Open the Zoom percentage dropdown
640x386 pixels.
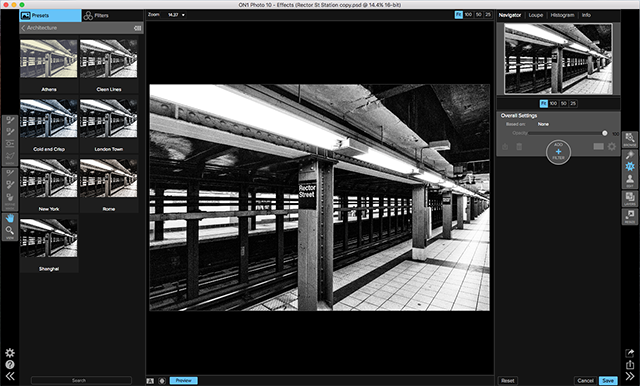point(176,15)
